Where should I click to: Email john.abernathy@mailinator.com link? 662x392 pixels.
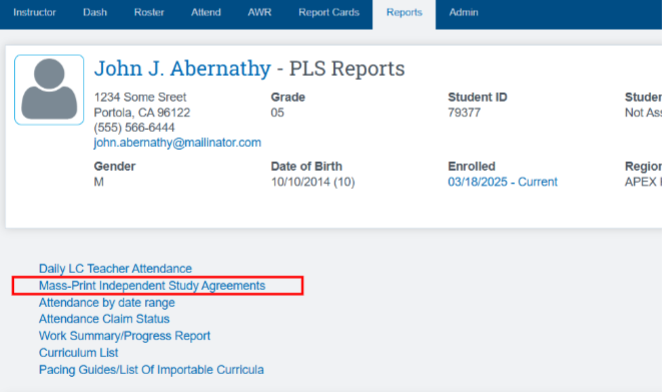point(177,143)
